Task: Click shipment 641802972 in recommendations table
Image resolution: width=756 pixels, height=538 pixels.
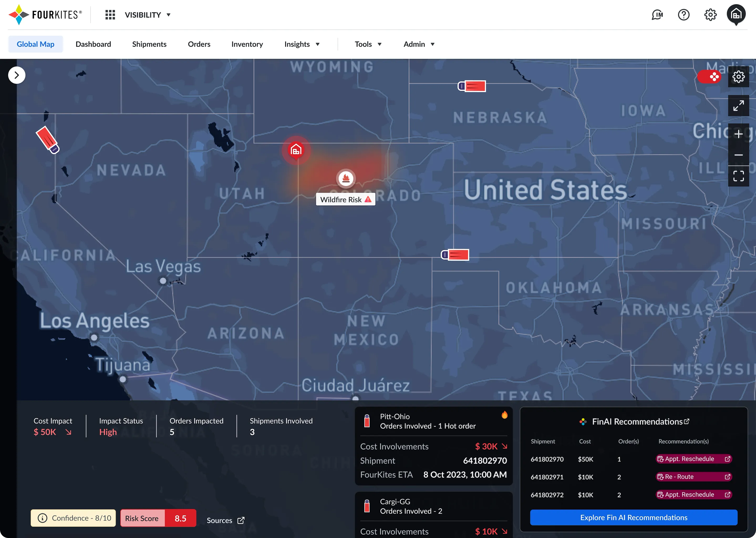Action: tap(547, 495)
